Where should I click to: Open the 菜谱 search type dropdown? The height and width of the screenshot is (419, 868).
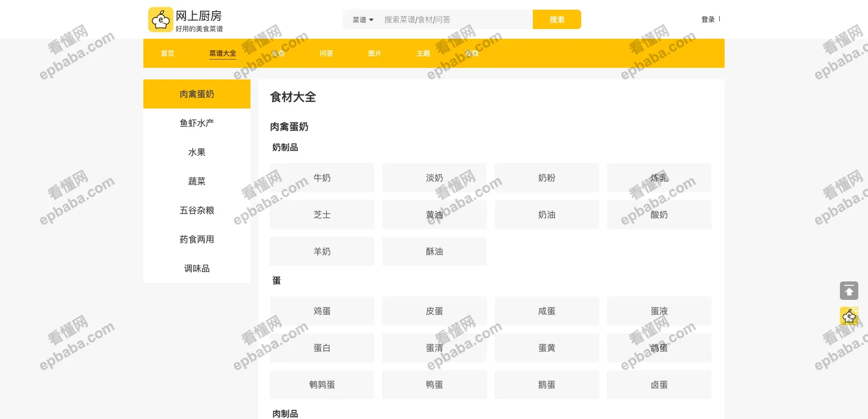click(363, 20)
